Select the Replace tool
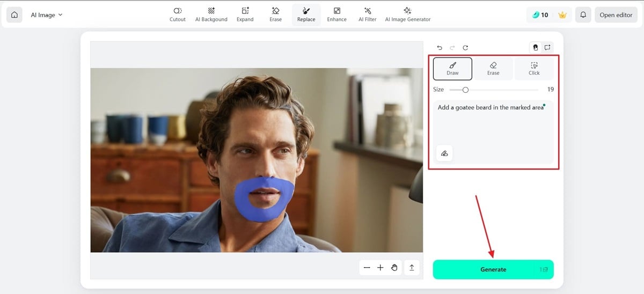This screenshot has width=644, height=294. pyautogui.click(x=306, y=15)
